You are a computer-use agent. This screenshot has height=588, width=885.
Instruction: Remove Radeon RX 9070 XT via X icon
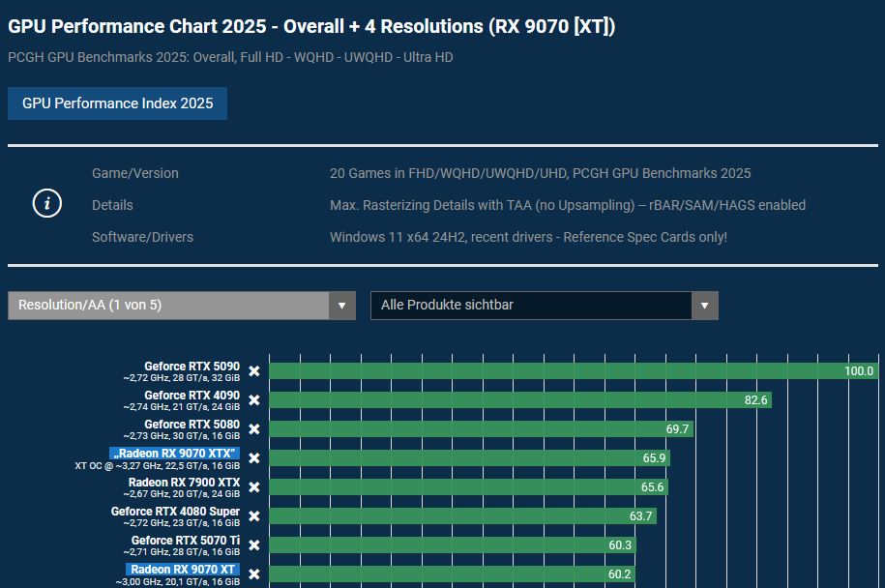pyautogui.click(x=254, y=574)
